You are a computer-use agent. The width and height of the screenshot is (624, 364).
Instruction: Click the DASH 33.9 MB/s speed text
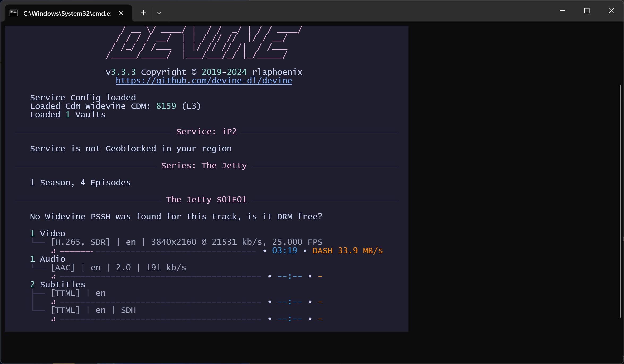click(x=347, y=251)
